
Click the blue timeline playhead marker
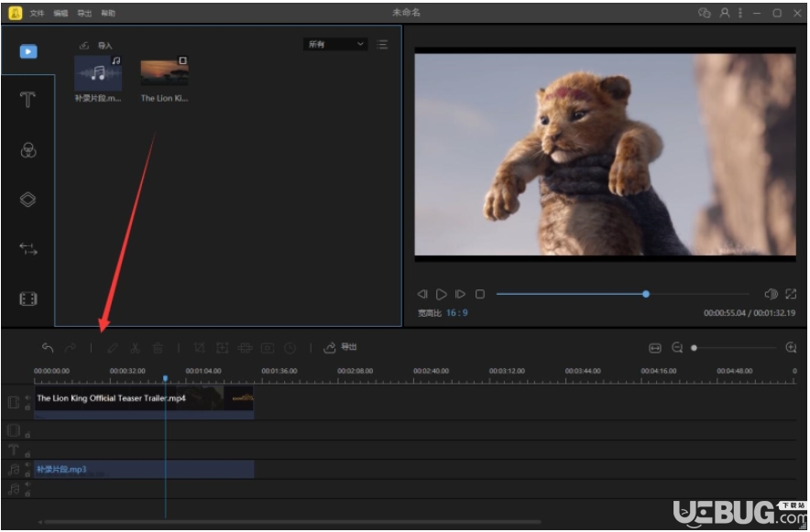click(x=165, y=379)
